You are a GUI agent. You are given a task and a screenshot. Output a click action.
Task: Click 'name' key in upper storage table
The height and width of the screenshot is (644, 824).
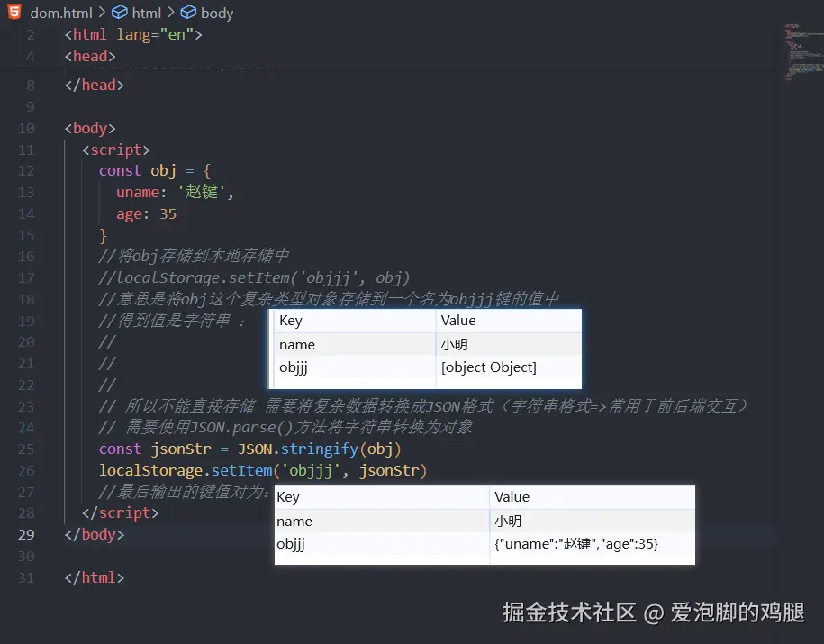tap(297, 345)
